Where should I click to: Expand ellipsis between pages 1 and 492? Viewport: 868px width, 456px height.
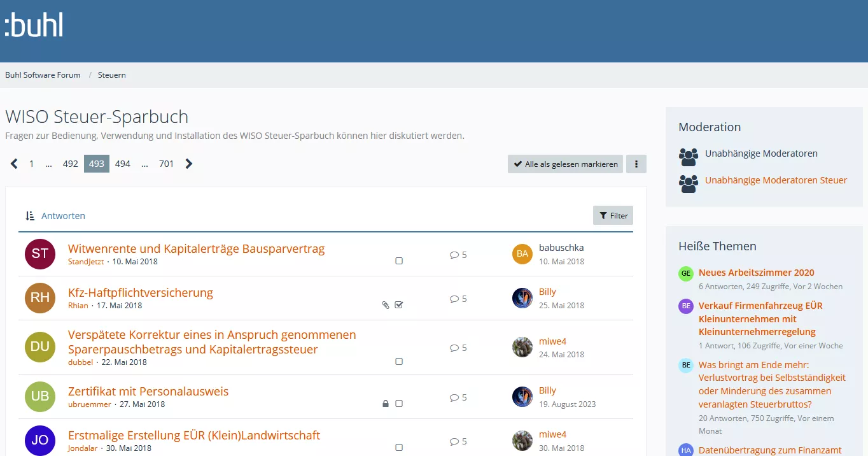48,164
